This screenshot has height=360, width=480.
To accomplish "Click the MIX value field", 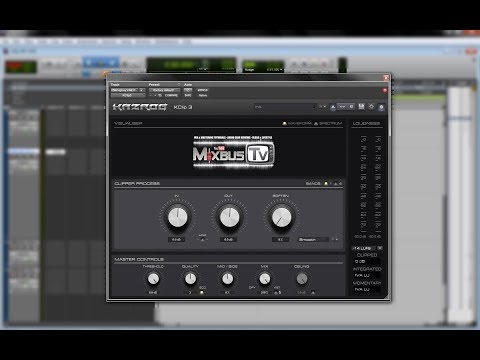I will [x=264, y=293].
